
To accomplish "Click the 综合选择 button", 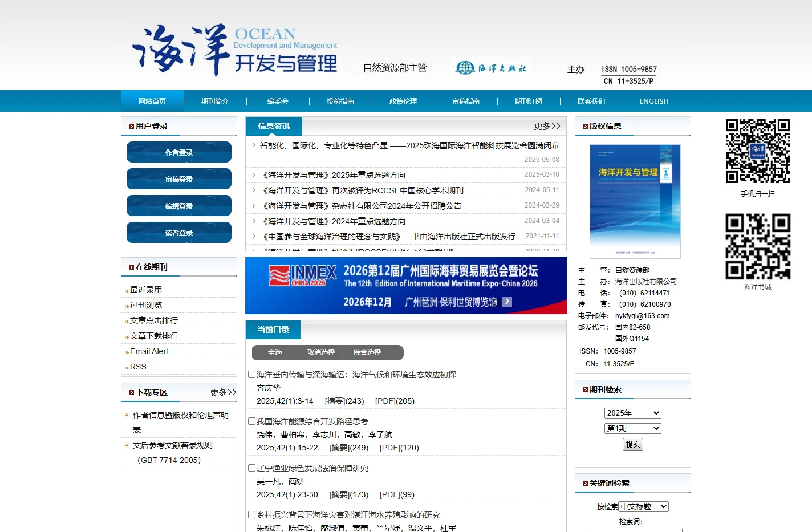I will [x=367, y=352].
